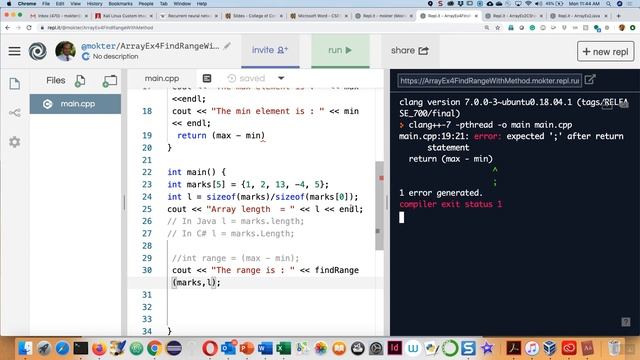
Task: Open the saved history dropdown arrow
Action: tap(281, 78)
